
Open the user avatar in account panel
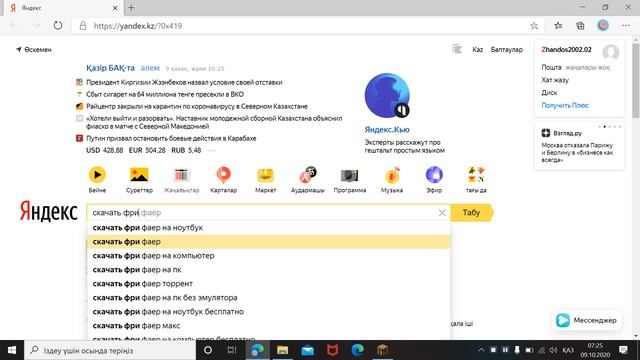pos(611,52)
